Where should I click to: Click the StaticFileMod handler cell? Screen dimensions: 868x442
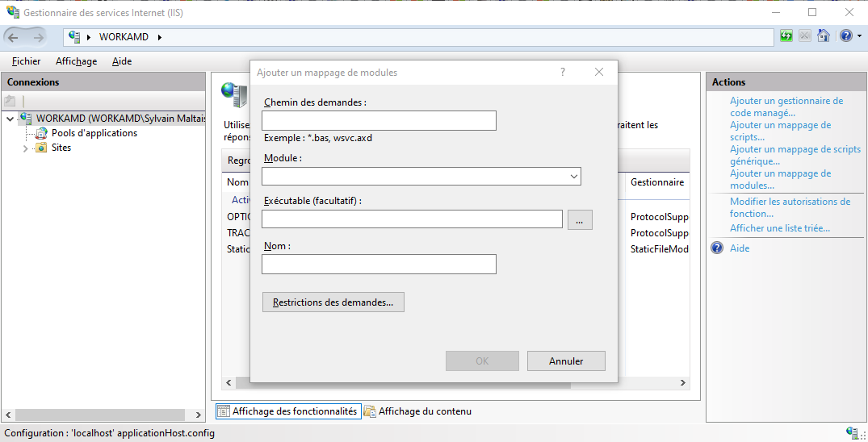coord(660,249)
